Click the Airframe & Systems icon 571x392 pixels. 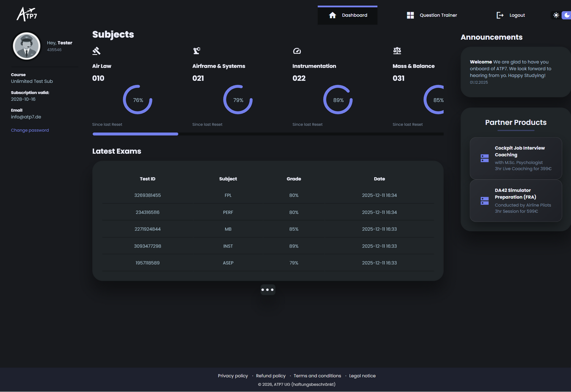197,51
